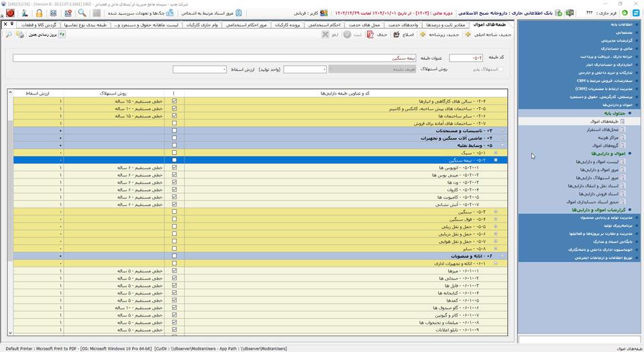Switch to the گردش کالا و قطعات tab

[x=39, y=25]
